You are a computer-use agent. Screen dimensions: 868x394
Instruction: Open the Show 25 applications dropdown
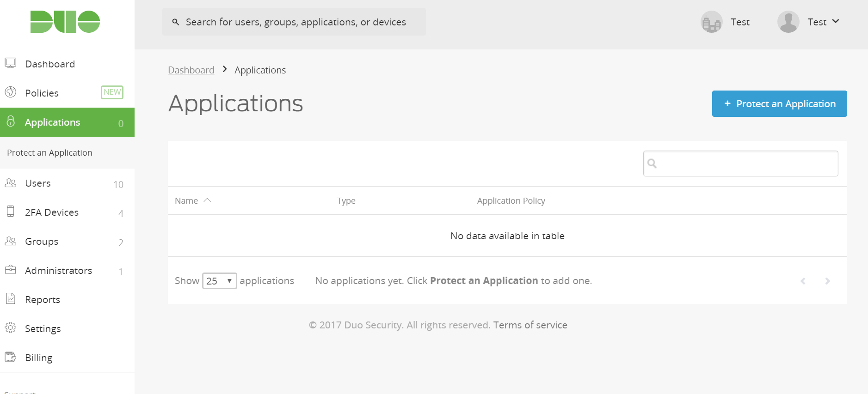click(x=219, y=281)
